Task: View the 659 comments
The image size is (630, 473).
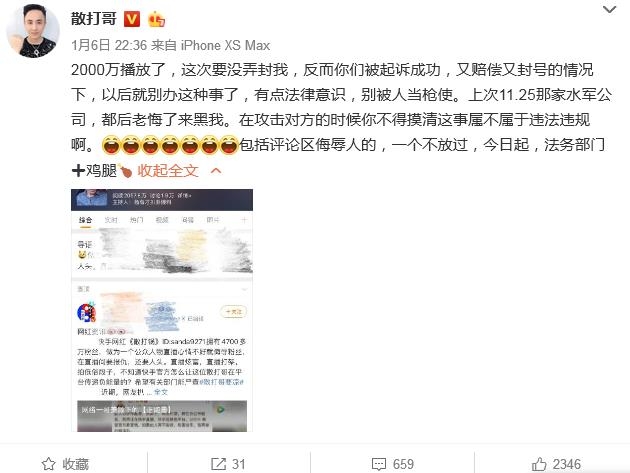Action: pos(403,464)
